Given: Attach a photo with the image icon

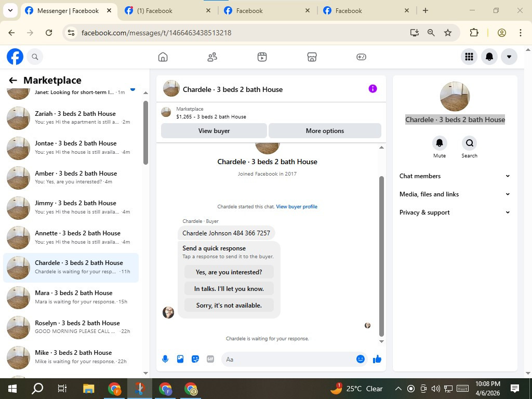Looking at the screenshot, I should 180,359.
